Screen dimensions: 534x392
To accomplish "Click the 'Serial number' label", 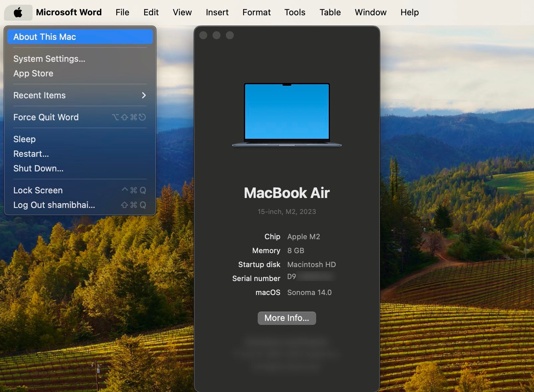I will 256,278.
